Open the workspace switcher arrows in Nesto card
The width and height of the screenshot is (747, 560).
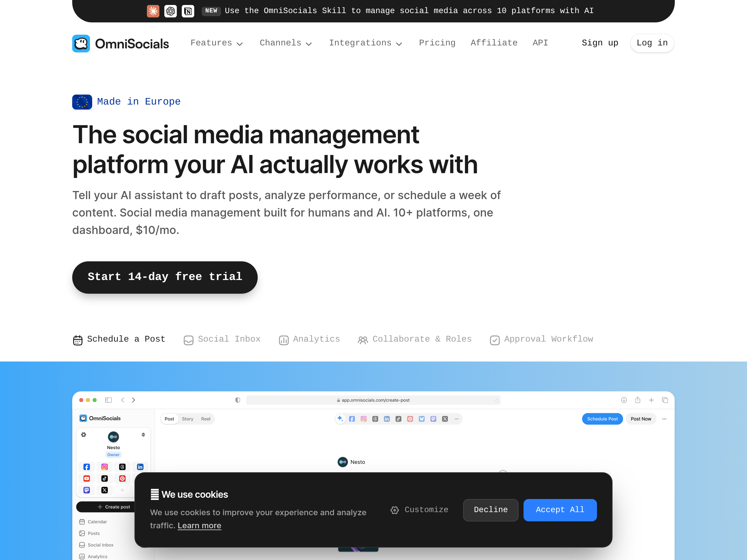(143, 435)
